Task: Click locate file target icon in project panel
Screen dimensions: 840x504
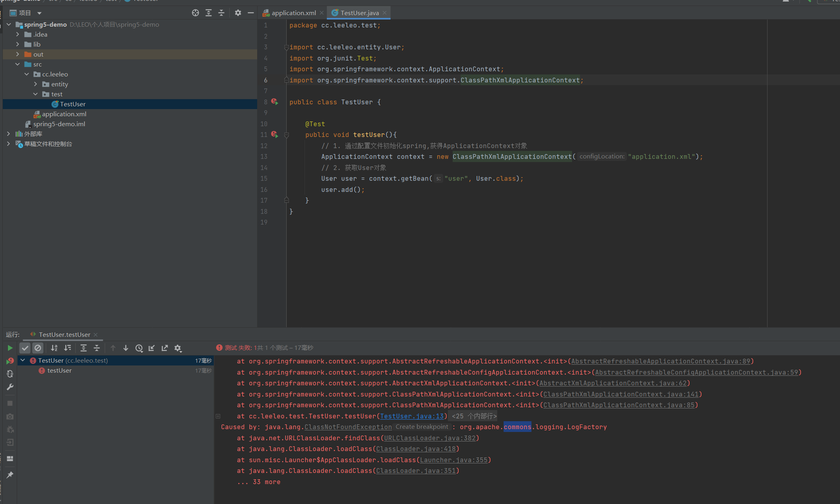Action: pyautogui.click(x=195, y=13)
